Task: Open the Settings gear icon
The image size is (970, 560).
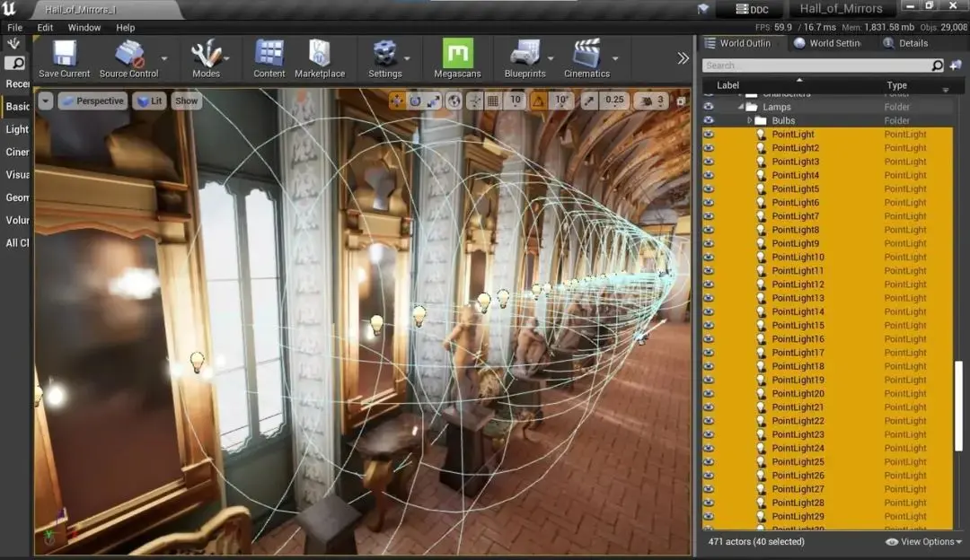Action: (384, 53)
